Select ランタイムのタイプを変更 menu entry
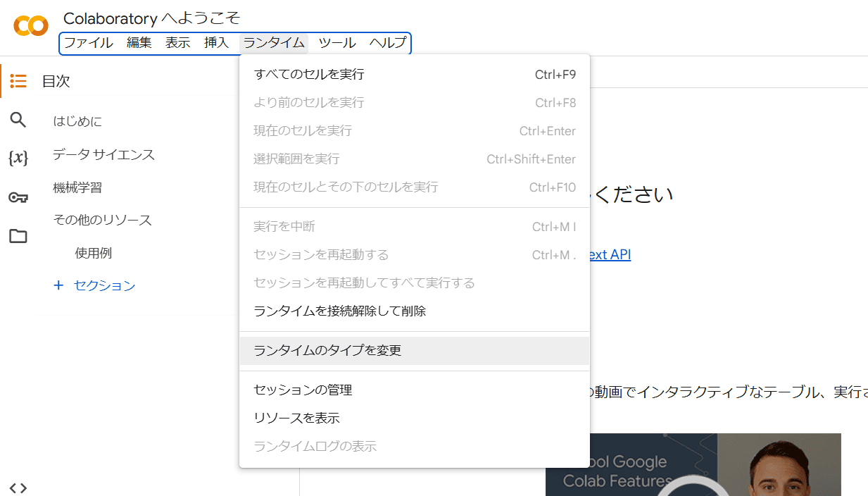Viewport: 868px width, 496px height. pos(327,350)
